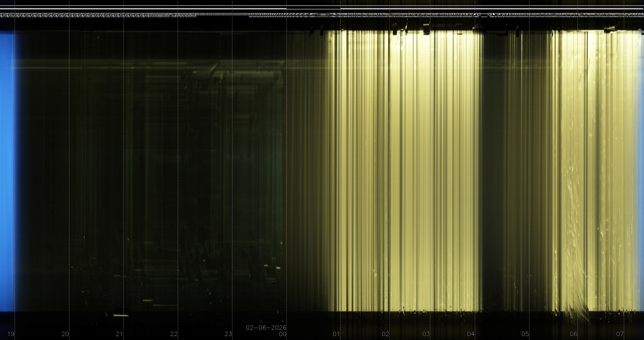Click the small bright streak below the 21 gridline
644x340 pixels.
point(121,315)
